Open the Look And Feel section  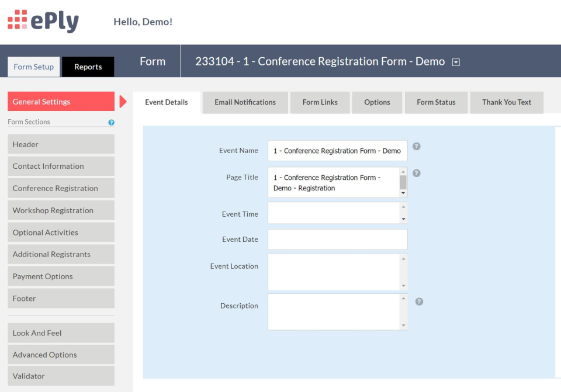click(x=61, y=333)
